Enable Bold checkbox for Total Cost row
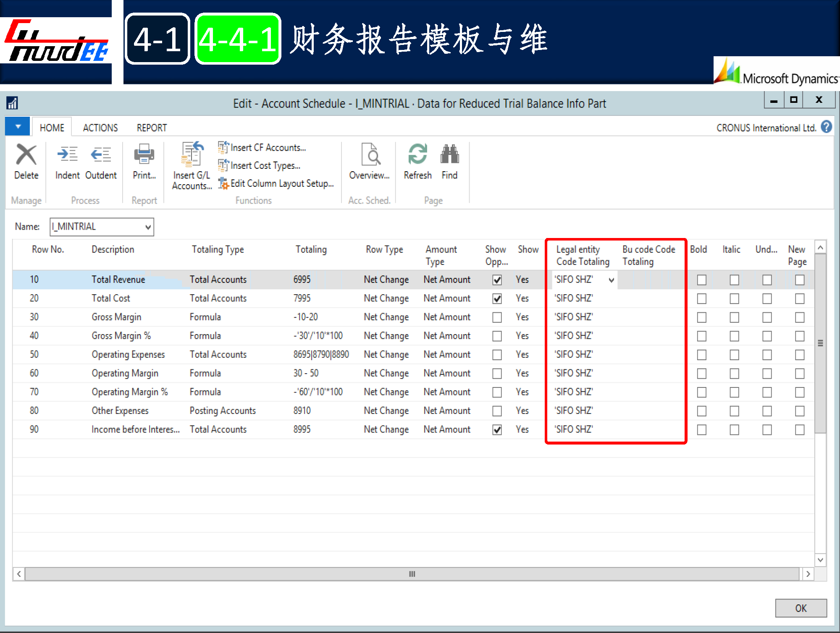Screen dimensions: 840x633 (x=701, y=299)
